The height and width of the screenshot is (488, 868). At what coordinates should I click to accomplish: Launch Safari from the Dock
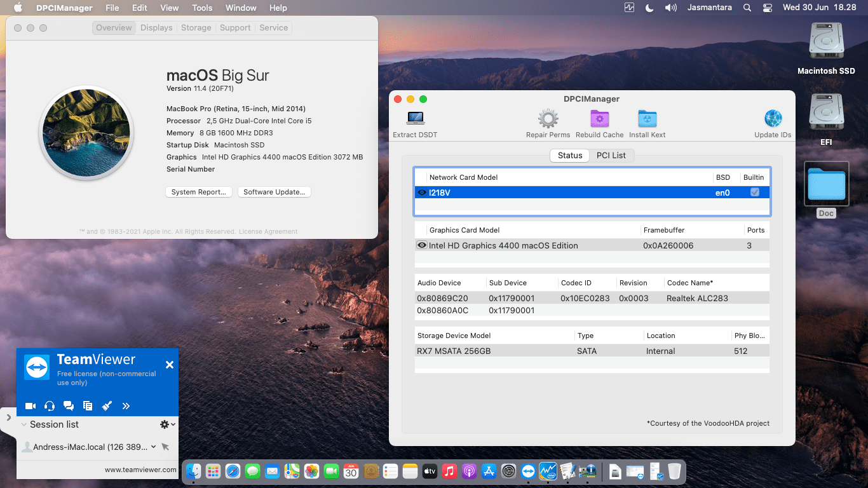pyautogui.click(x=233, y=471)
